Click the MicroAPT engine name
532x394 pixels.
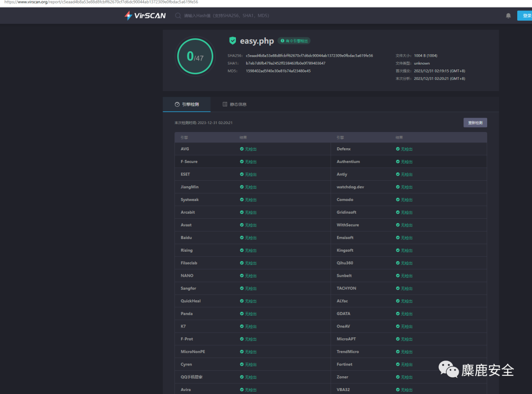pyautogui.click(x=346, y=339)
